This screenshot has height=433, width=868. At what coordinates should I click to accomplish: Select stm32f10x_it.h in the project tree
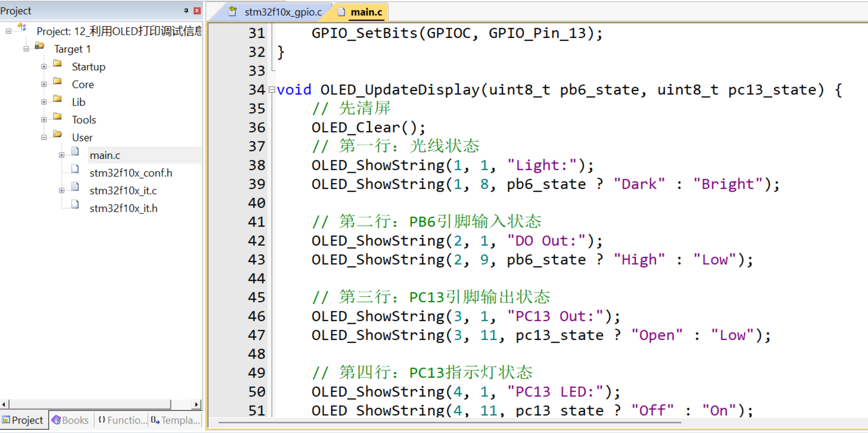[123, 208]
